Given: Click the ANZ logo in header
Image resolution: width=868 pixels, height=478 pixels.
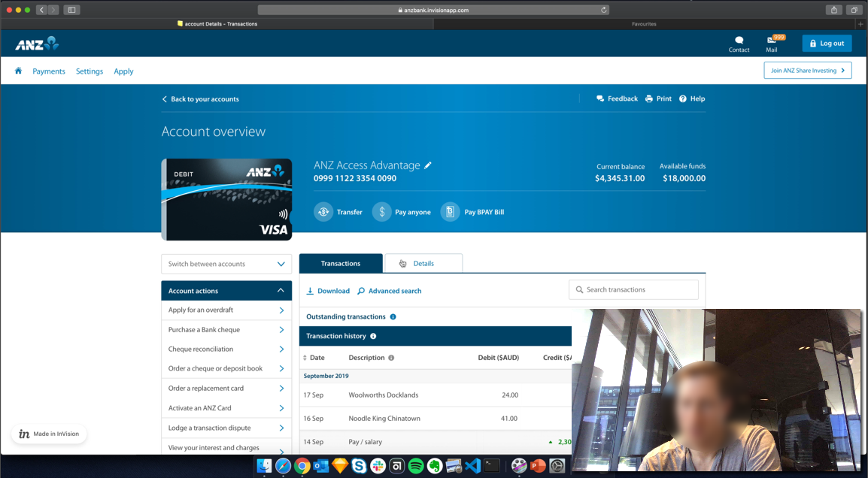Looking at the screenshot, I should (37, 44).
